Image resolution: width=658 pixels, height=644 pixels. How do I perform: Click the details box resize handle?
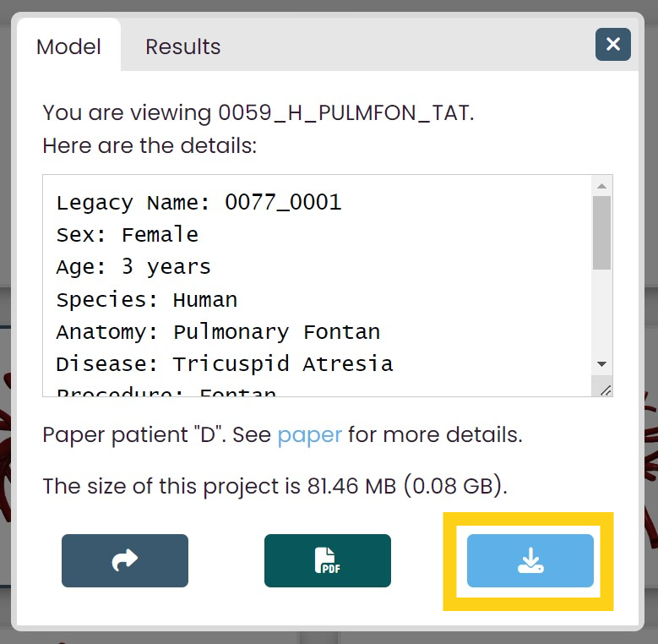tap(605, 390)
